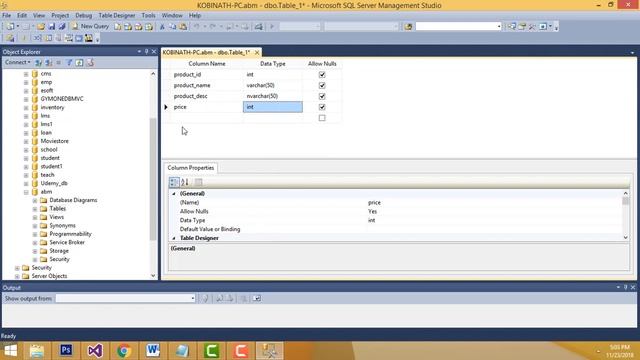Image resolution: width=640 pixels, height=360 pixels.
Task: Collapse the abm database node
Action: (26, 192)
